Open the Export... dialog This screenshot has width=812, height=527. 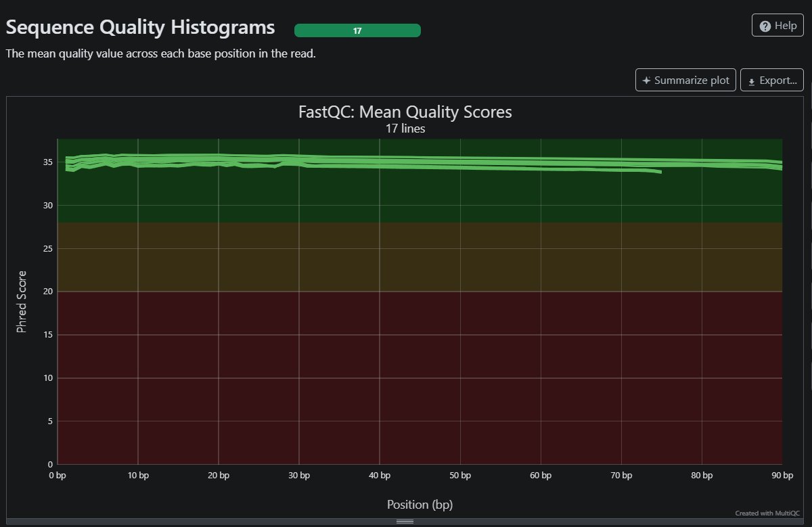click(771, 80)
